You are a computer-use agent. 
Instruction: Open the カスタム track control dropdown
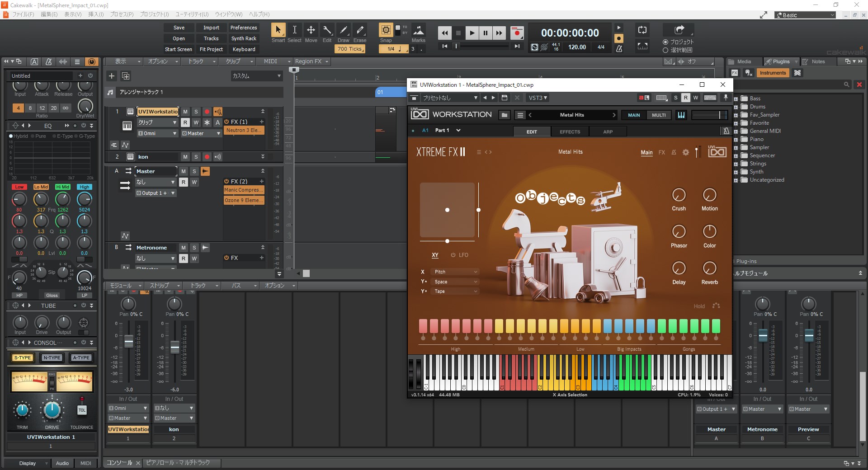(x=256, y=76)
